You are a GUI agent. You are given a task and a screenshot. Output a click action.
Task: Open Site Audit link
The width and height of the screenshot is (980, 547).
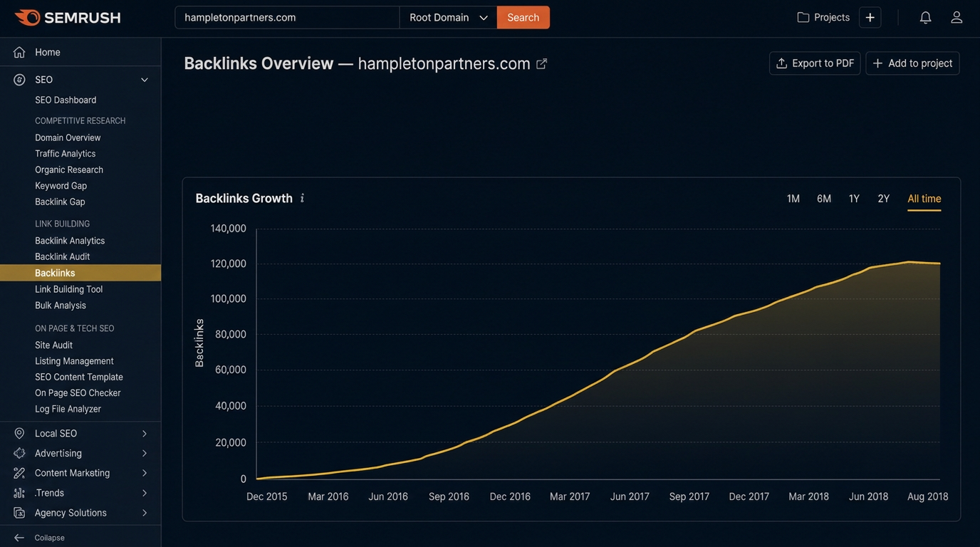tap(53, 345)
